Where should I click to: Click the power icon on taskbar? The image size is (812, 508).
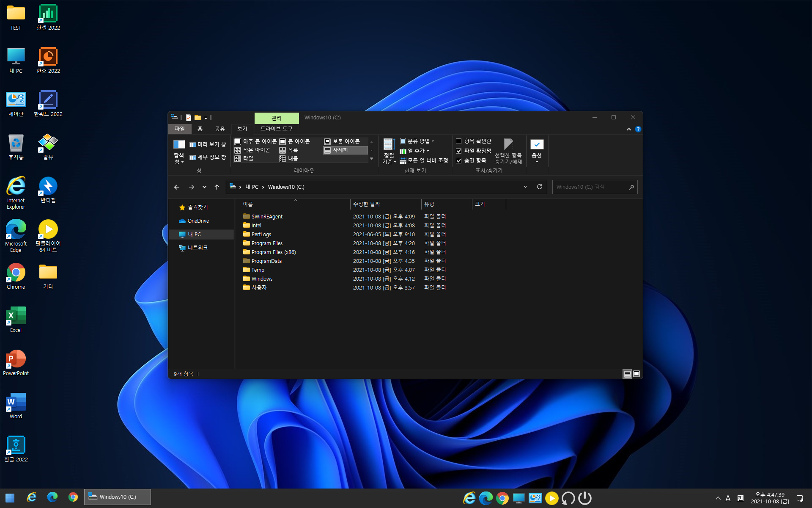585,498
